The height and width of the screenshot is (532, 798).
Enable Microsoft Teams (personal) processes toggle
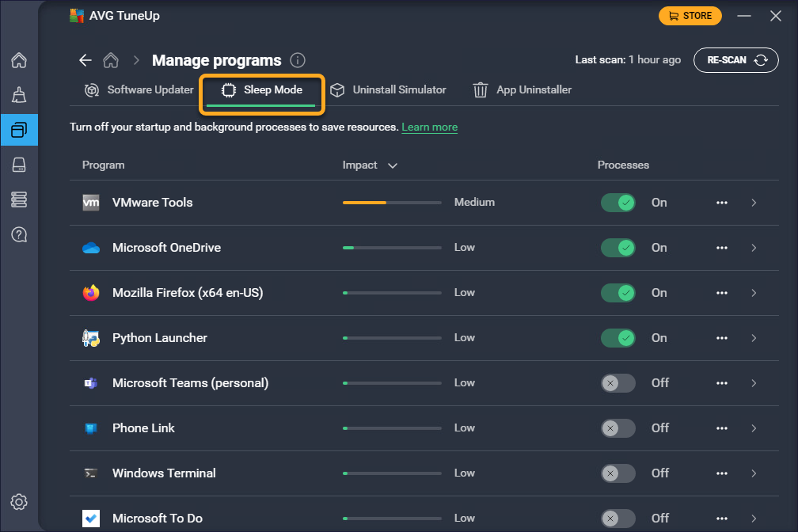coord(617,383)
